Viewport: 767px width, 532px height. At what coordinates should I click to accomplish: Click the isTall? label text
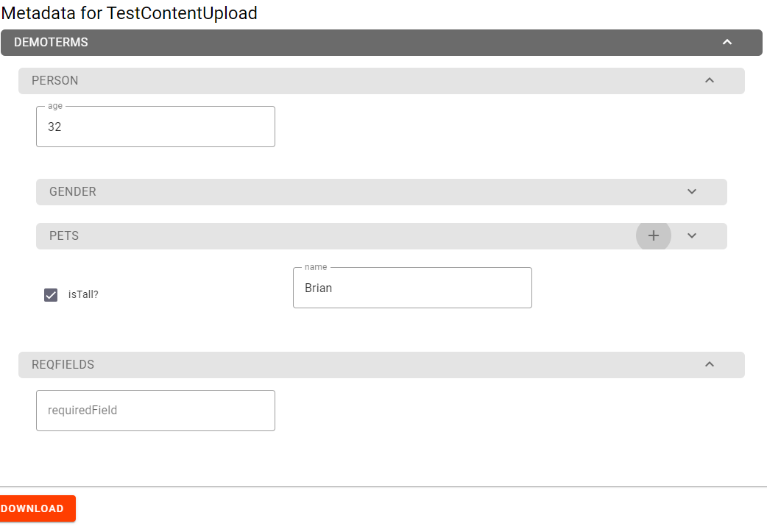pos(82,294)
